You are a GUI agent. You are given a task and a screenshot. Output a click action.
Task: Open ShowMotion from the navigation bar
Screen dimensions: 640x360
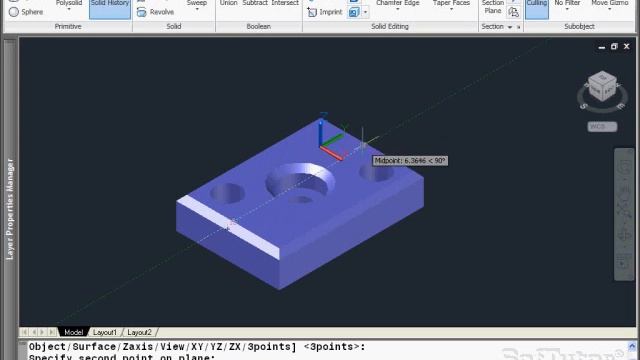[624, 261]
